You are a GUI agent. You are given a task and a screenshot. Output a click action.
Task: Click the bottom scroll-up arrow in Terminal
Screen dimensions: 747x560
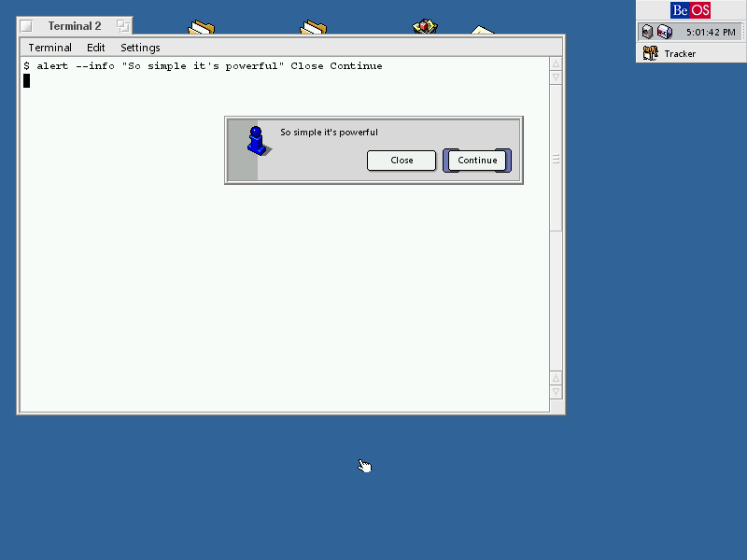pos(556,378)
